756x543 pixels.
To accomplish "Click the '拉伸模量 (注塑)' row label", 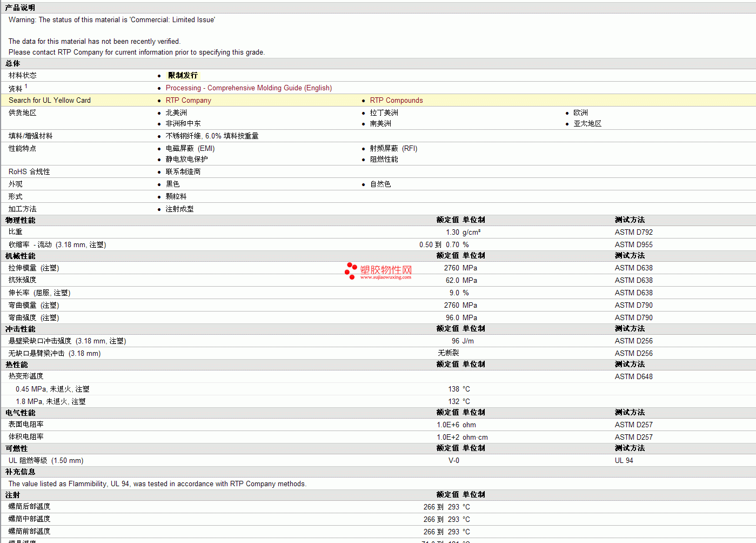I will point(34,268).
